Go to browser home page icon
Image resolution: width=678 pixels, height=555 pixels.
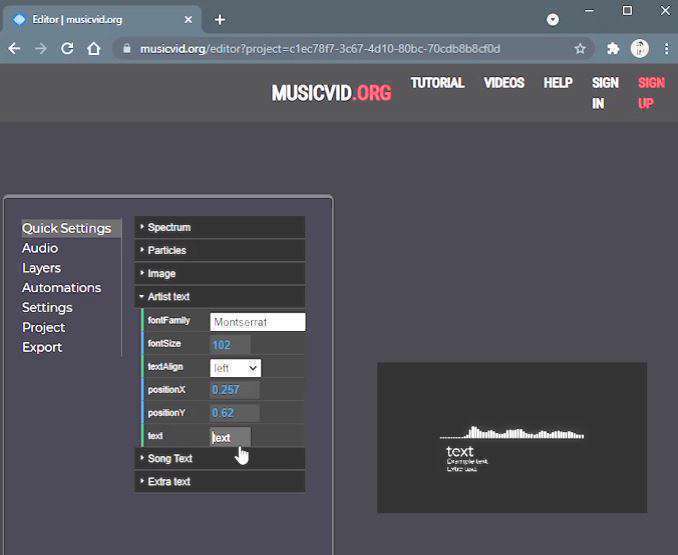[x=94, y=48]
